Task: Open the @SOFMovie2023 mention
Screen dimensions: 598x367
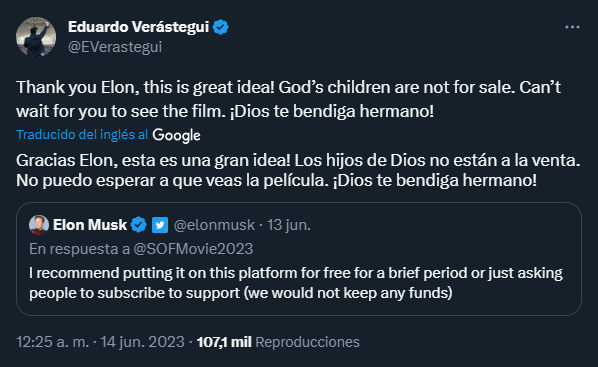Action: coord(193,249)
